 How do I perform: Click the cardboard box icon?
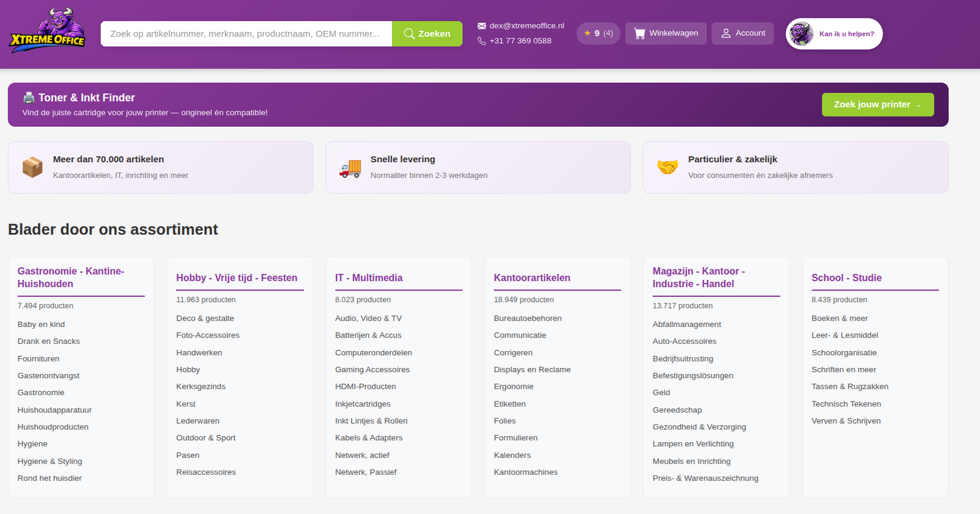coord(33,167)
